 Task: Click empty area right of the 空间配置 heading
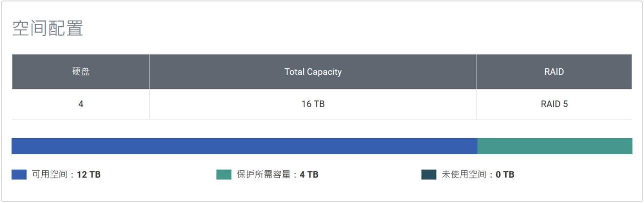(x=352, y=29)
